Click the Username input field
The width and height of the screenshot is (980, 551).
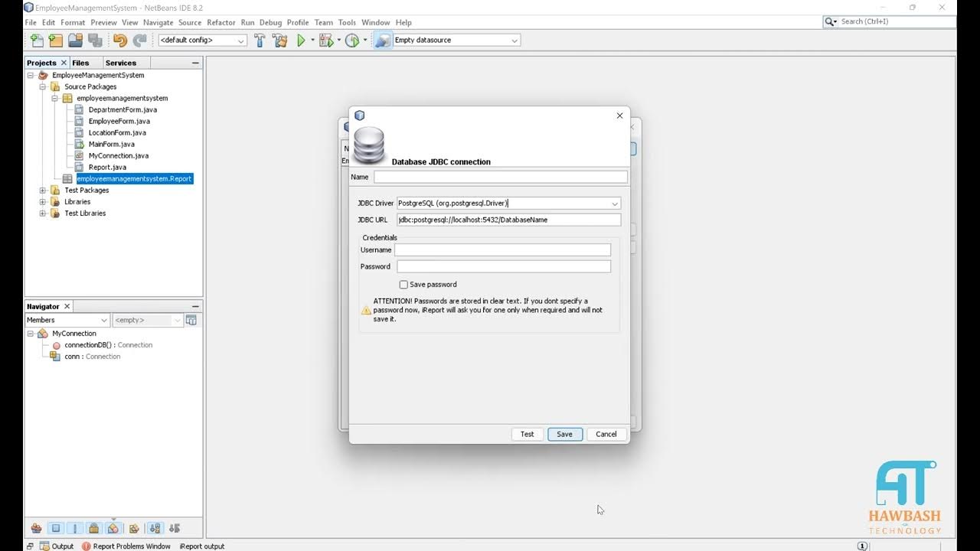click(x=502, y=250)
